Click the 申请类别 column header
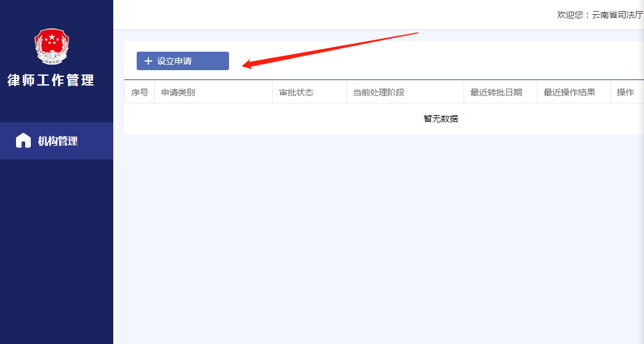 [178, 92]
